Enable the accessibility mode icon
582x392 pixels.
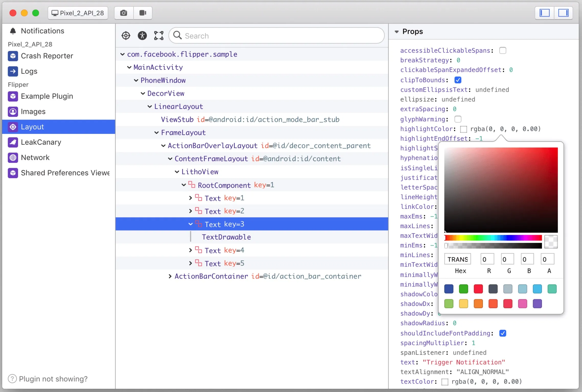142,36
